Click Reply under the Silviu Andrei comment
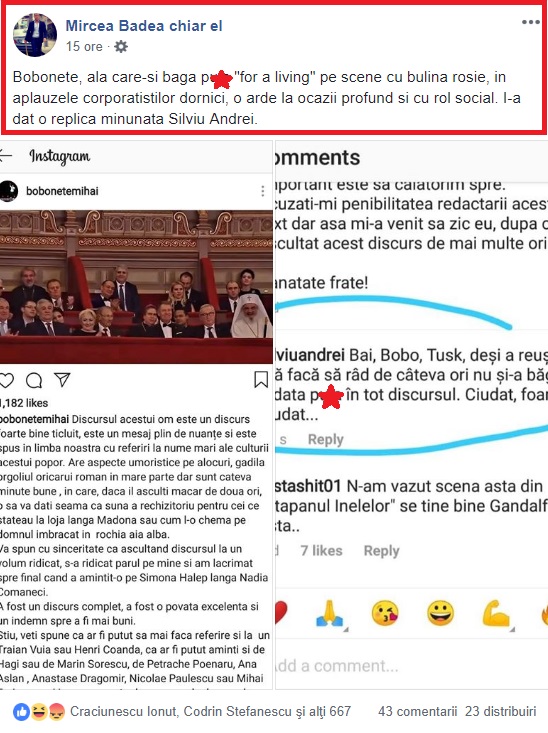Viewport: 548px width, 733px height. (326, 439)
